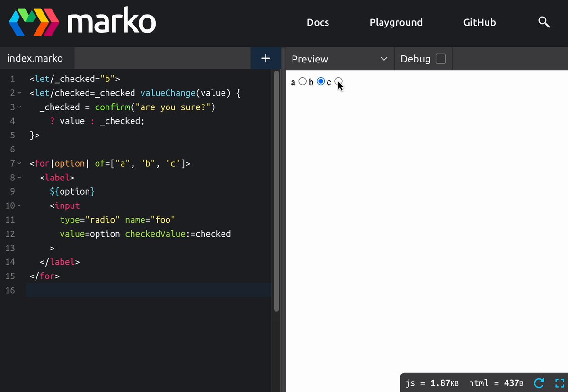
Task: Toggle fullscreen preview icon
Action: pyautogui.click(x=559, y=383)
